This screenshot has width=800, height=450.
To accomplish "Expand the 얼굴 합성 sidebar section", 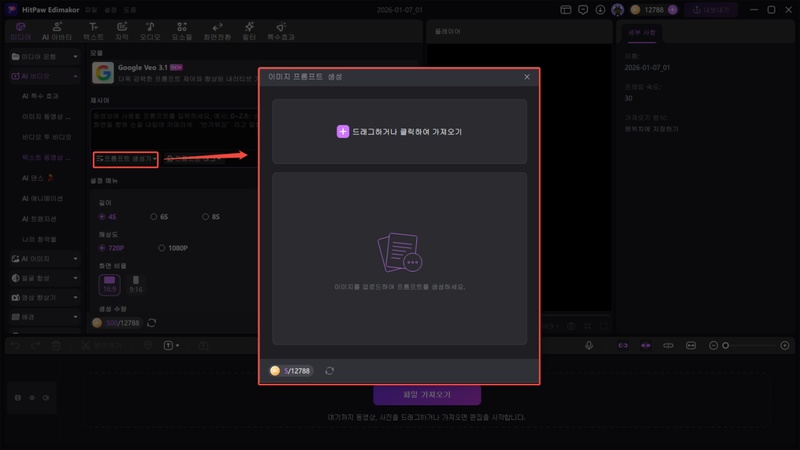I will (x=44, y=278).
